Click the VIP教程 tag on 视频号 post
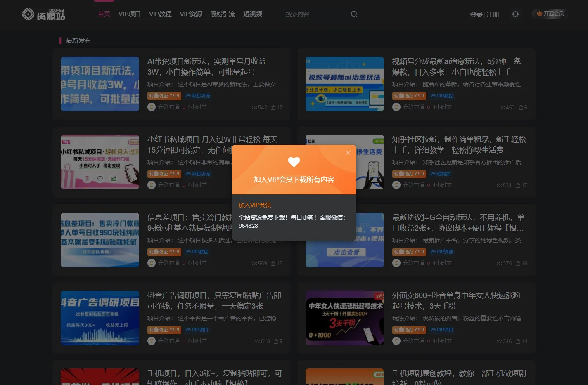 pyautogui.click(x=442, y=96)
